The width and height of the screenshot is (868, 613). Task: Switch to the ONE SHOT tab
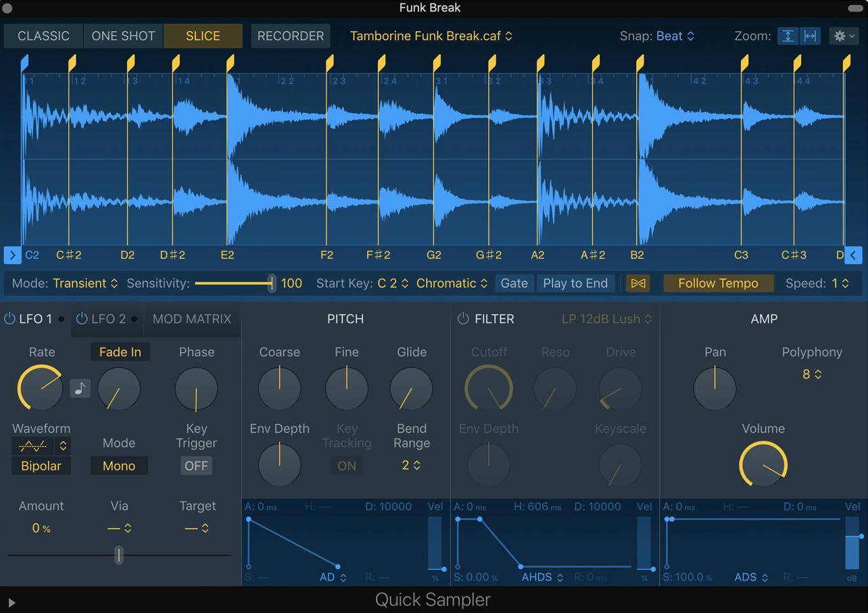pyautogui.click(x=123, y=36)
